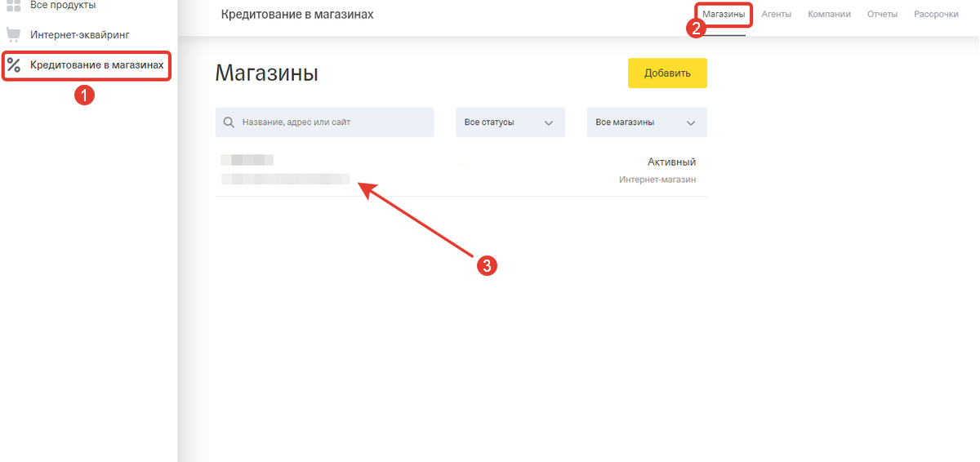Select Кредитование в магазинах sidebar label
This screenshot has width=980, height=462.
[96, 64]
